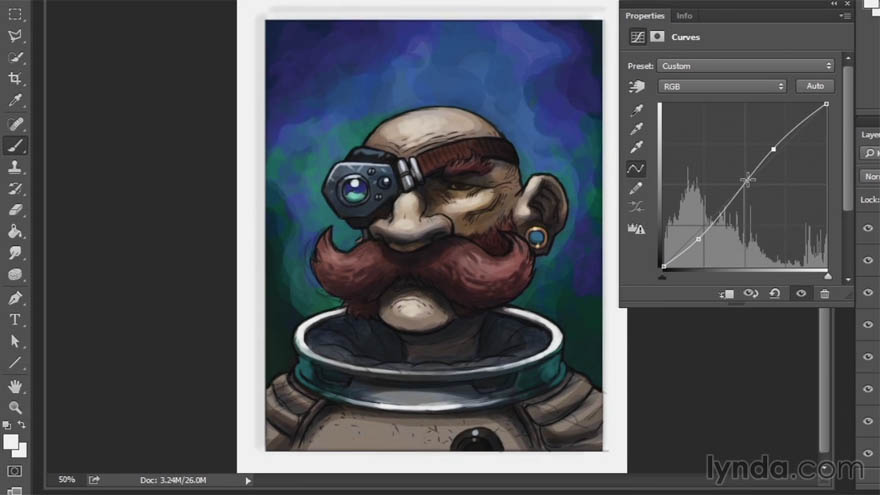The width and height of the screenshot is (880, 495).
Task: Select the Zoom tool
Action: tap(15, 407)
